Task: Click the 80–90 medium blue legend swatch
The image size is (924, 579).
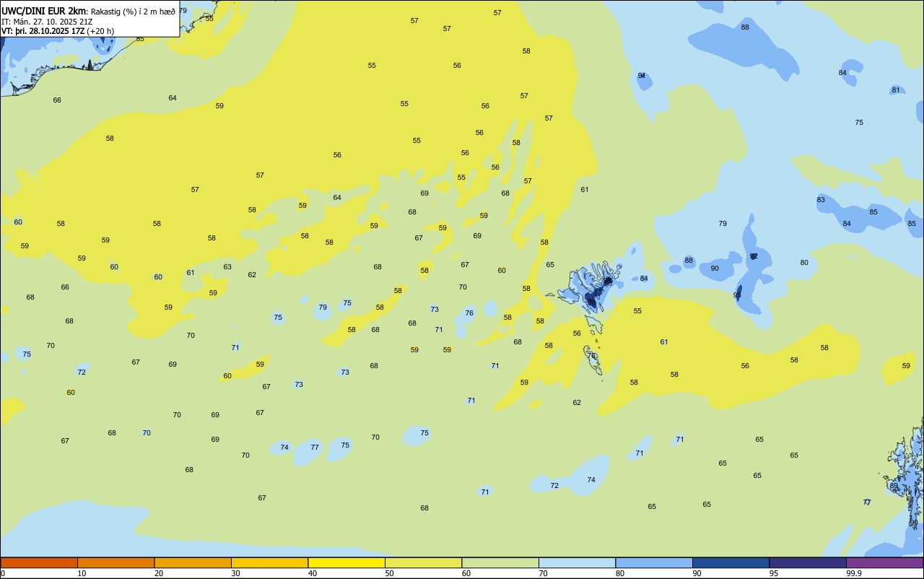Action: (654, 562)
